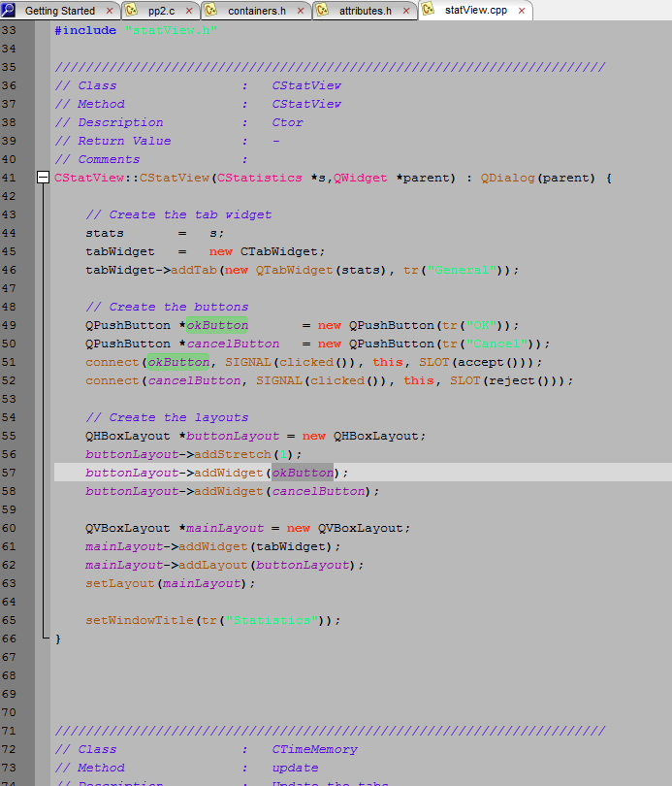Image resolution: width=672 pixels, height=786 pixels.
Task: Open the pp2.c tab
Action: point(160,12)
